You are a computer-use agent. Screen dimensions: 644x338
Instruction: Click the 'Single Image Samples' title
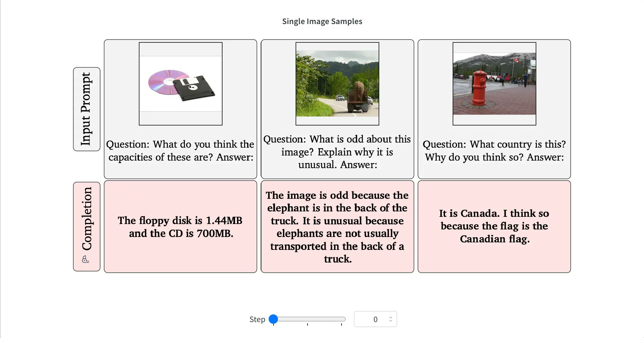322,21
